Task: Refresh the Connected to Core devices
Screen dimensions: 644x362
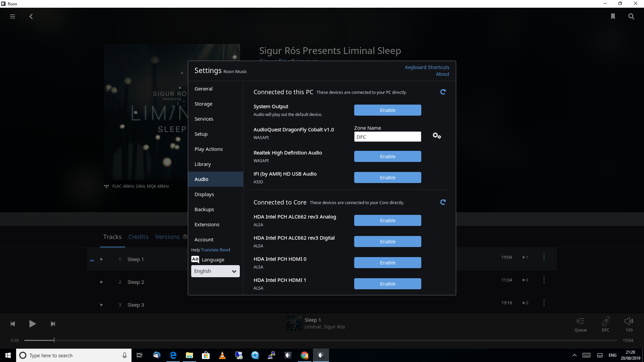Action: (x=443, y=202)
